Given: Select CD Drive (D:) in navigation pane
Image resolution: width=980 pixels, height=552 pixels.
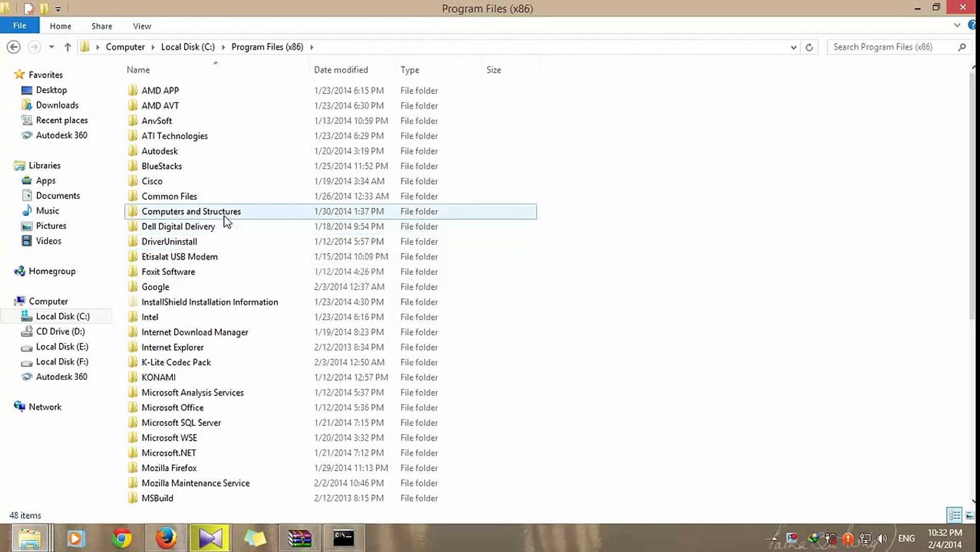Looking at the screenshot, I should [60, 331].
